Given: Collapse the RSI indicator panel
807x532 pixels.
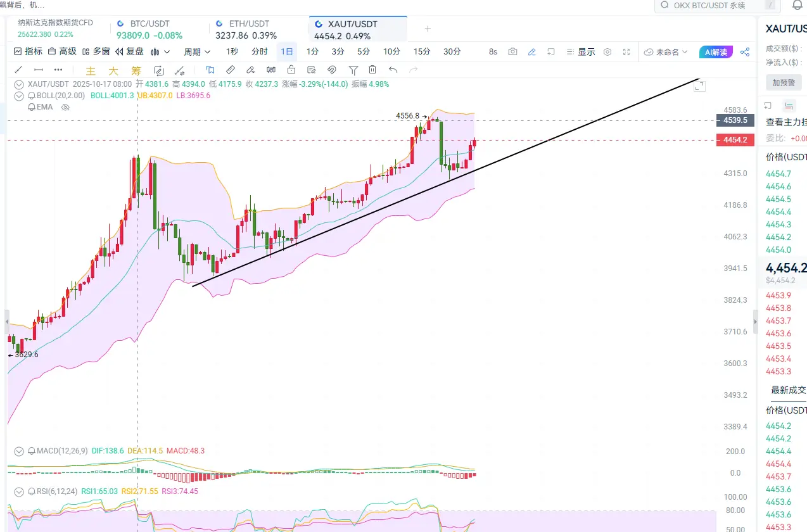Looking at the screenshot, I should (x=19, y=491).
